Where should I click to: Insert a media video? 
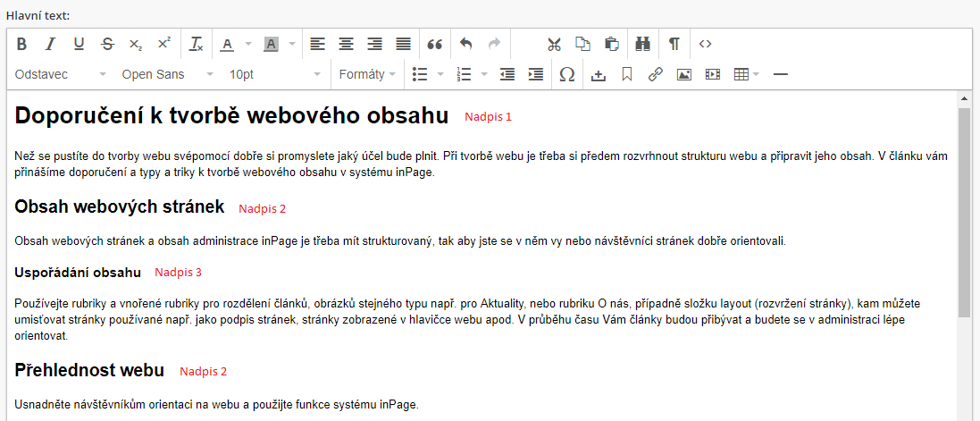pyautogui.click(x=713, y=74)
